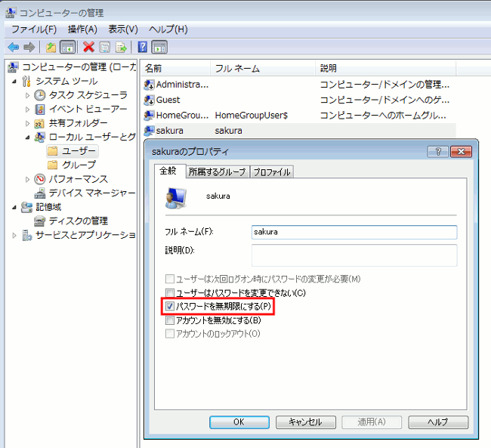Collapse the ローカル ユーザーとグループ tree node

coord(28,137)
